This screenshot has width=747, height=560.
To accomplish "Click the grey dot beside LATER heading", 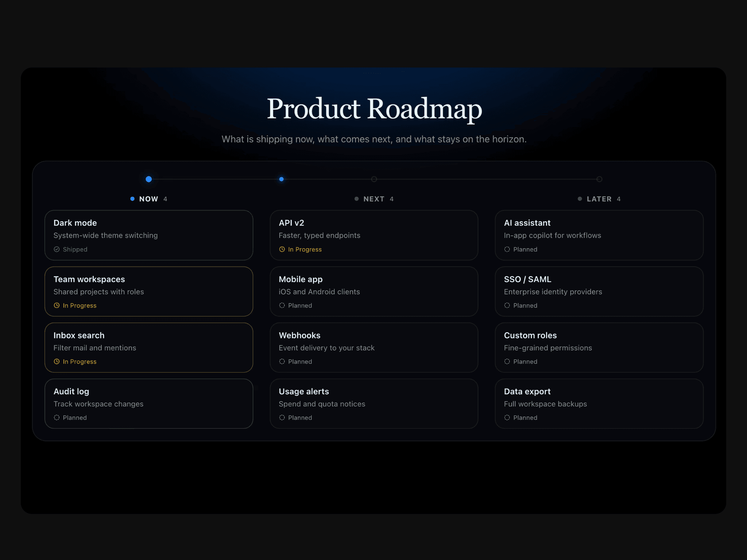I will [x=580, y=199].
